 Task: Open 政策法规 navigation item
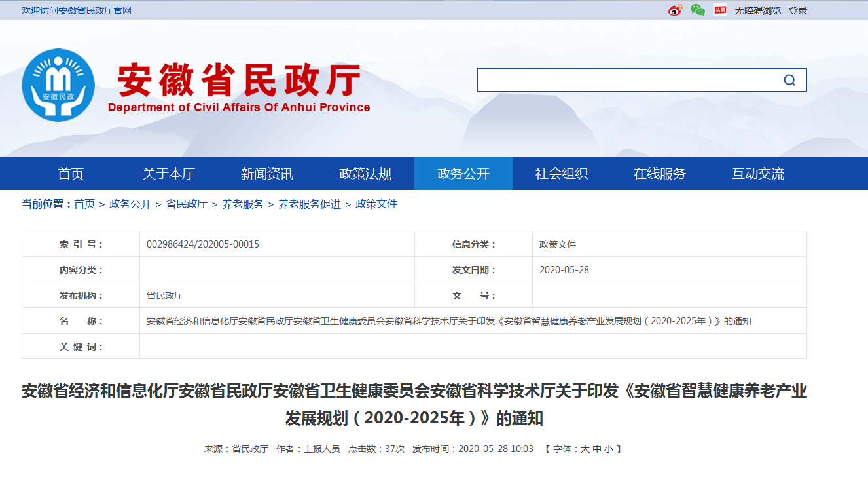[365, 174]
